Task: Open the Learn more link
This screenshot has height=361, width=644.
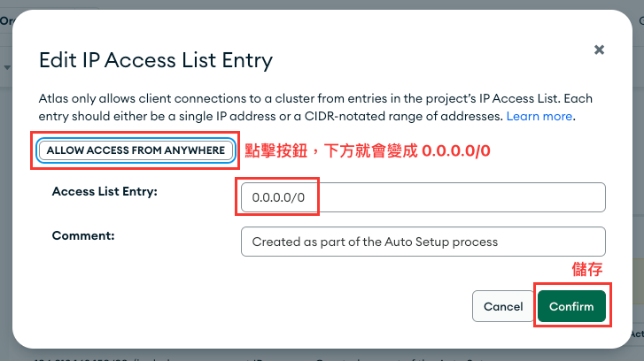Action: tap(539, 116)
